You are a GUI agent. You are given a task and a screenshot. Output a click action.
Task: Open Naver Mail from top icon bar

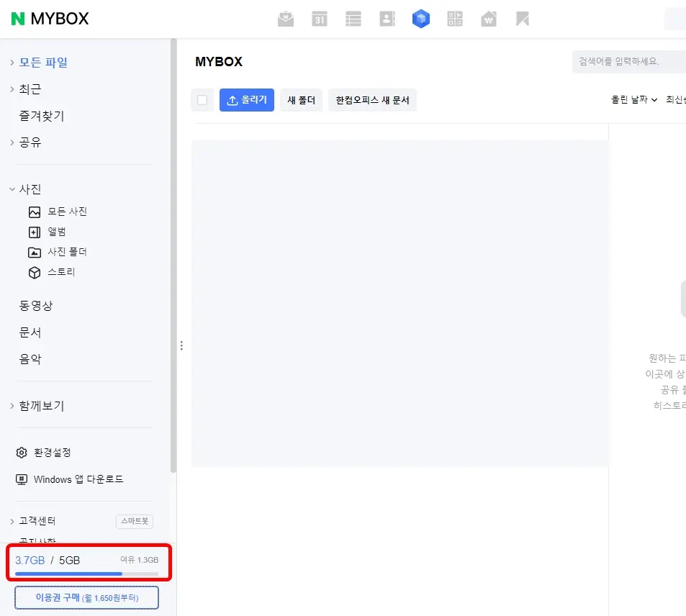click(286, 19)
